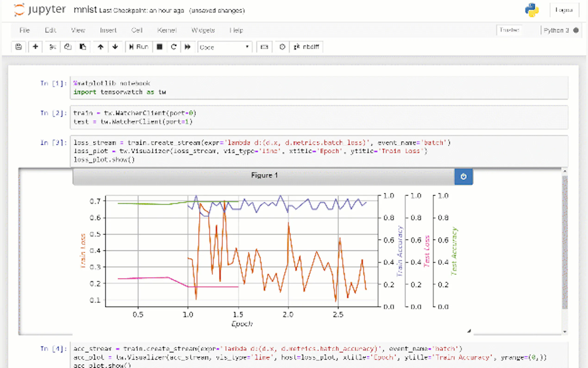
Task: Click the Jupyter logo
Action: pyautogui.click(x=40, y=10)
